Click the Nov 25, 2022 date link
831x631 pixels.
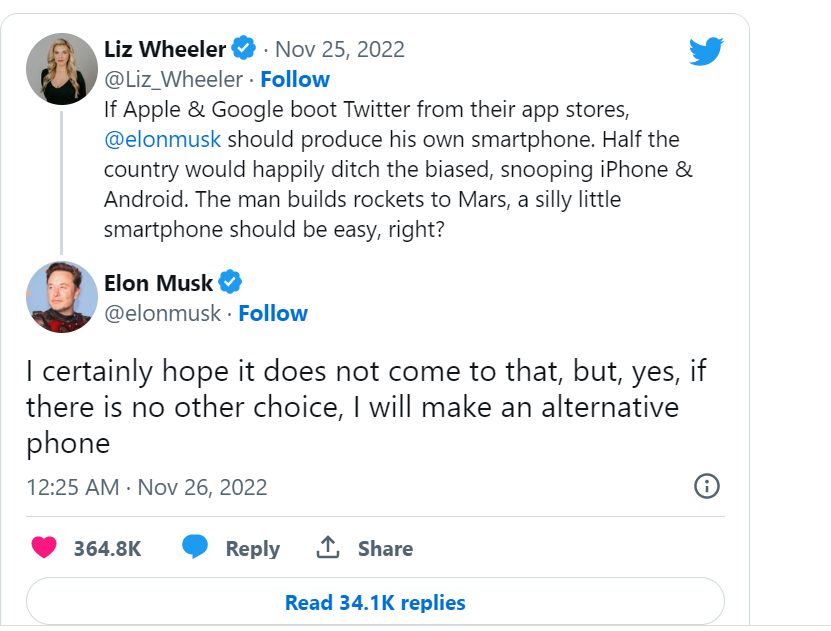(339, 49)
